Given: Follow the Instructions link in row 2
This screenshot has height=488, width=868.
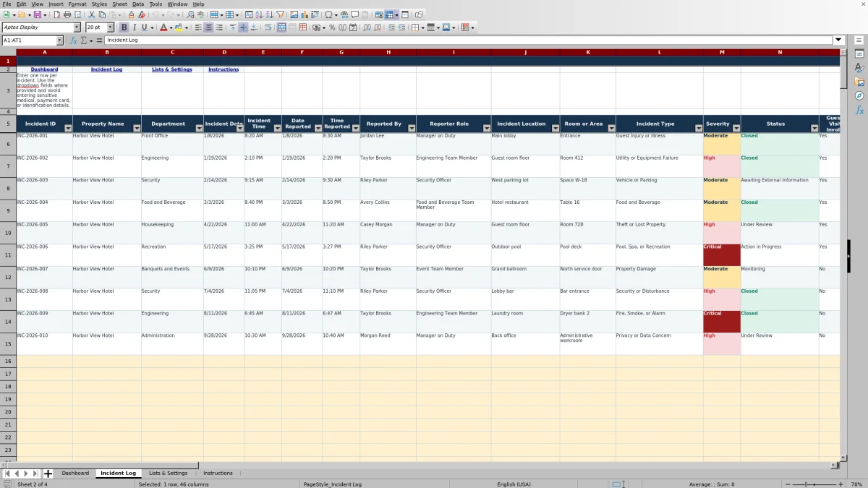Looking at the screenshot, I should point(224,69).
